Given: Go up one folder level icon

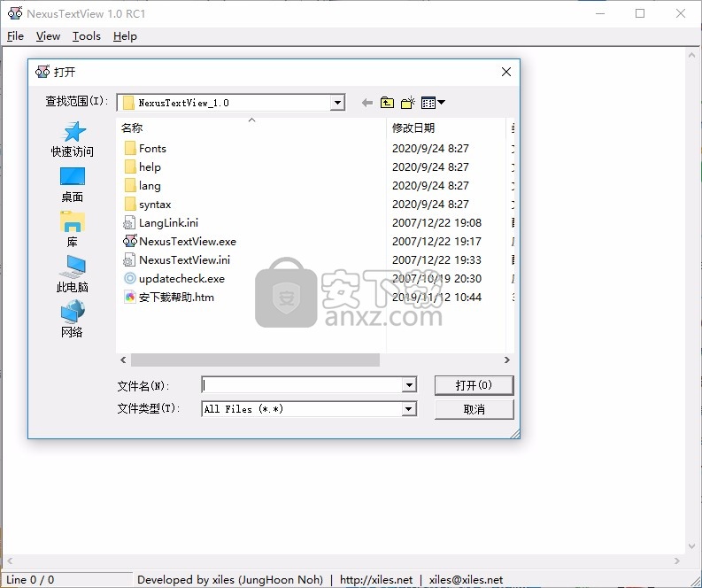Looking at the screenshot, I should coord(387,103).
